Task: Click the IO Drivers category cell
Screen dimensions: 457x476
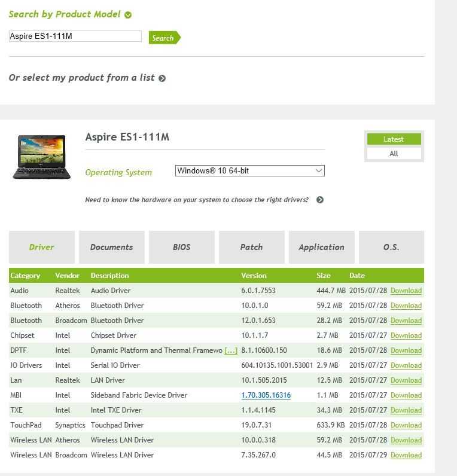Action: (26, 365)
